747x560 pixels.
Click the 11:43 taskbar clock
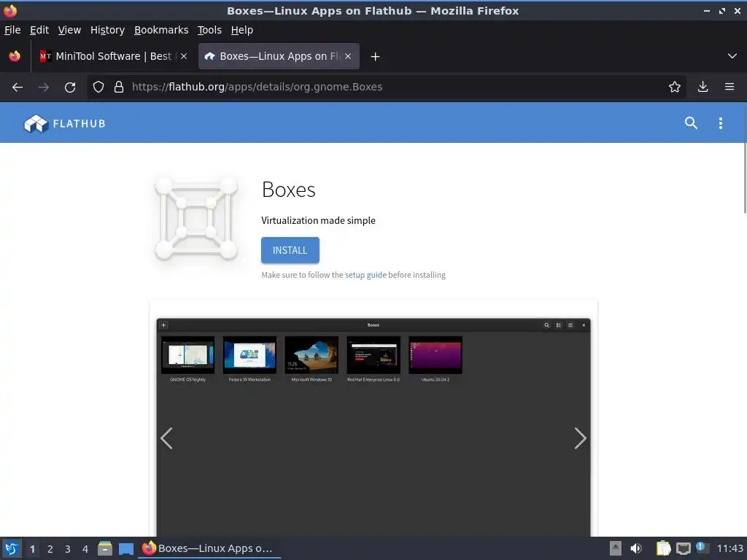[729, 548]
